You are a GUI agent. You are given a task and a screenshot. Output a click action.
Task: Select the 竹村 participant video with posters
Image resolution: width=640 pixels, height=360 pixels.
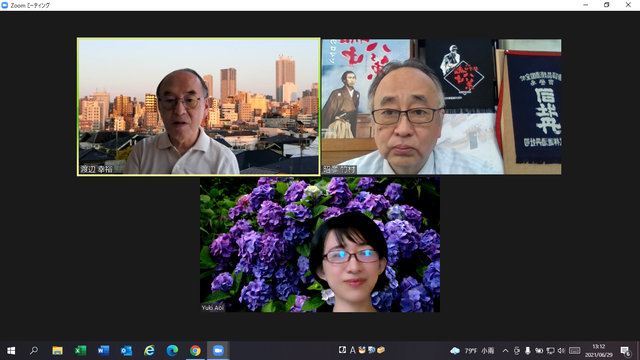(442, 107)
